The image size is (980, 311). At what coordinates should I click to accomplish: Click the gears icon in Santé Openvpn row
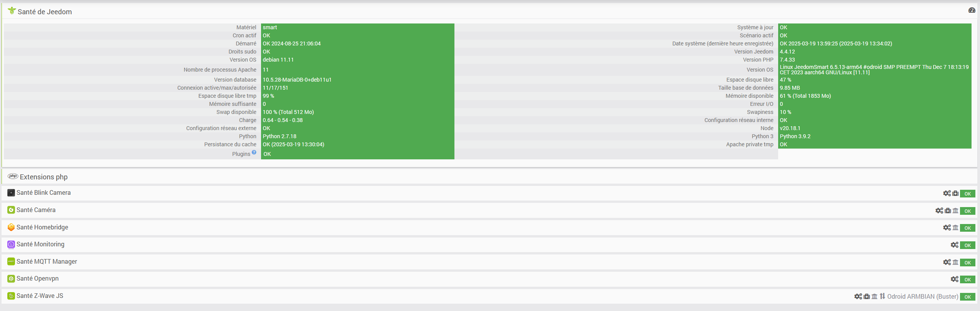point(954,279)
